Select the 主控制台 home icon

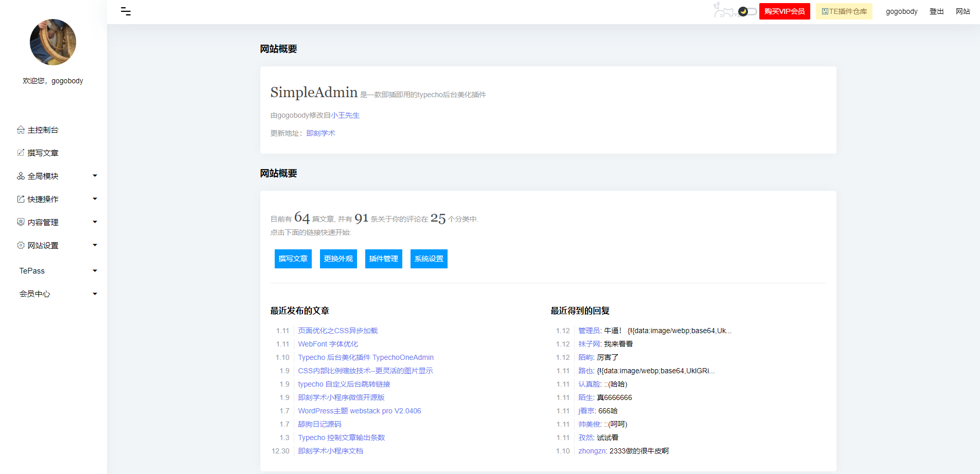tap(20, 130)
